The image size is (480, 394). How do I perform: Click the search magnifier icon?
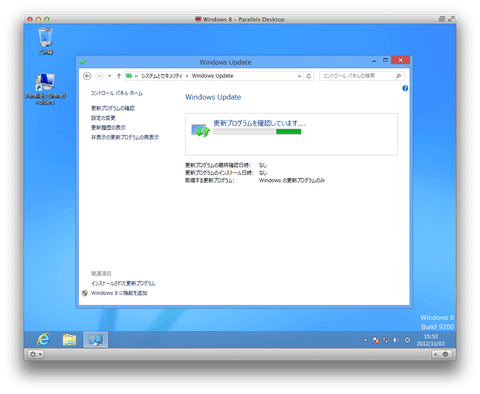(x=398, y=76)
